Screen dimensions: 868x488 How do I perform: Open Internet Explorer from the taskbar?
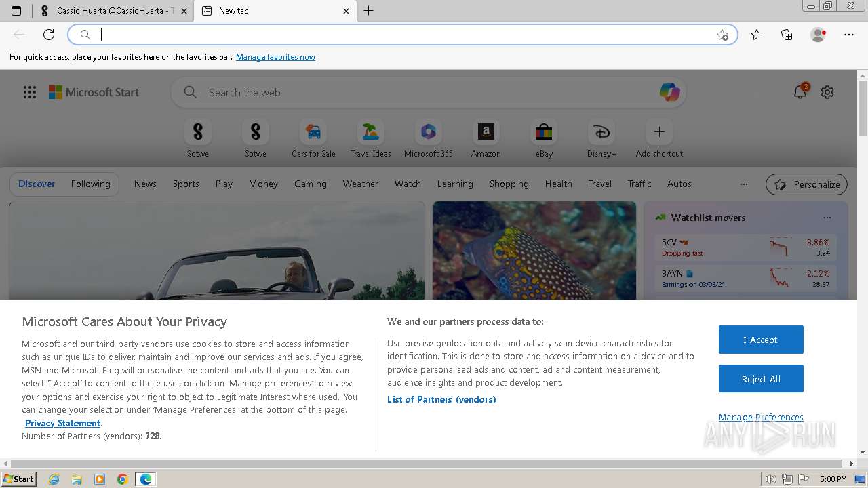click(x=54, y=479)
